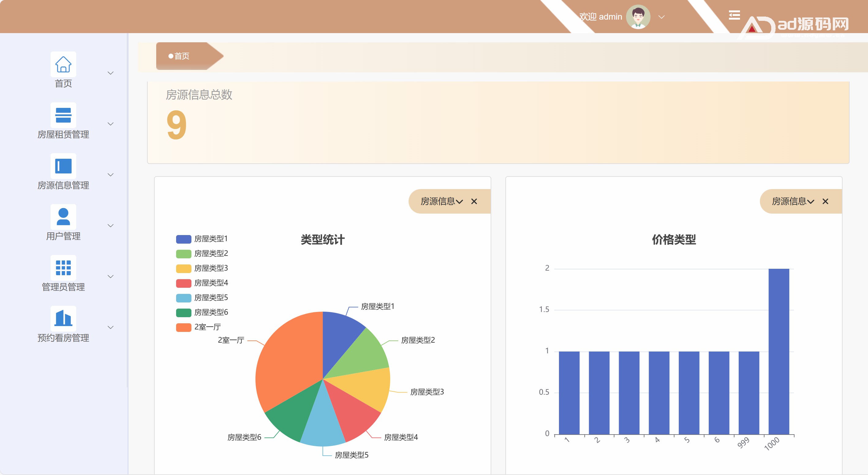Viewport: 868px width, 475px height.
Task: Select the 用户管理 person icon
Action: [63, 217]
